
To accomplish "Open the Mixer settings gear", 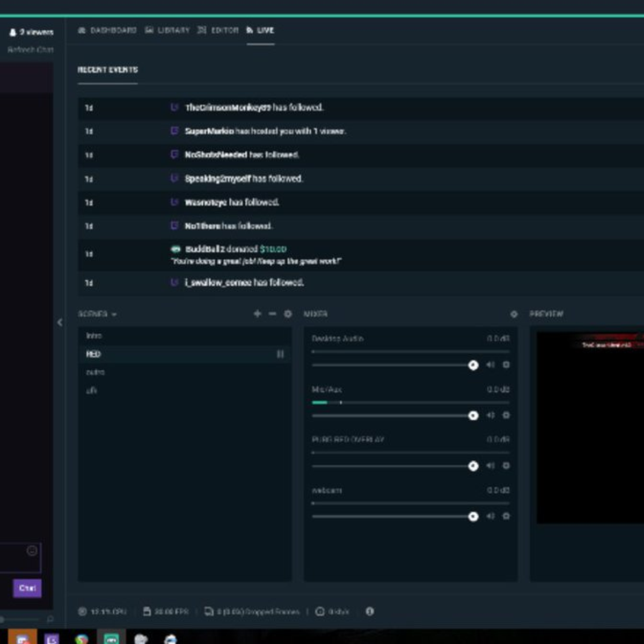I will [513, 313].
